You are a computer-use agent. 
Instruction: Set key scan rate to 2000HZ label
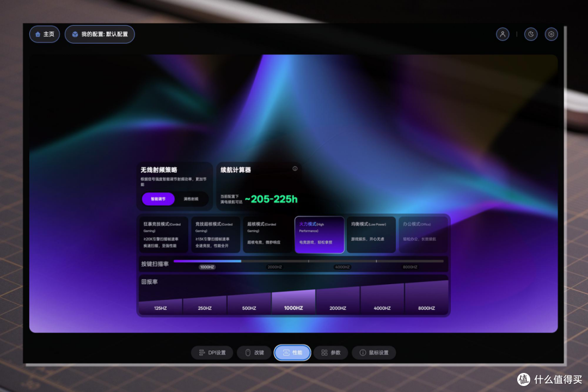(x=275, y=267)
